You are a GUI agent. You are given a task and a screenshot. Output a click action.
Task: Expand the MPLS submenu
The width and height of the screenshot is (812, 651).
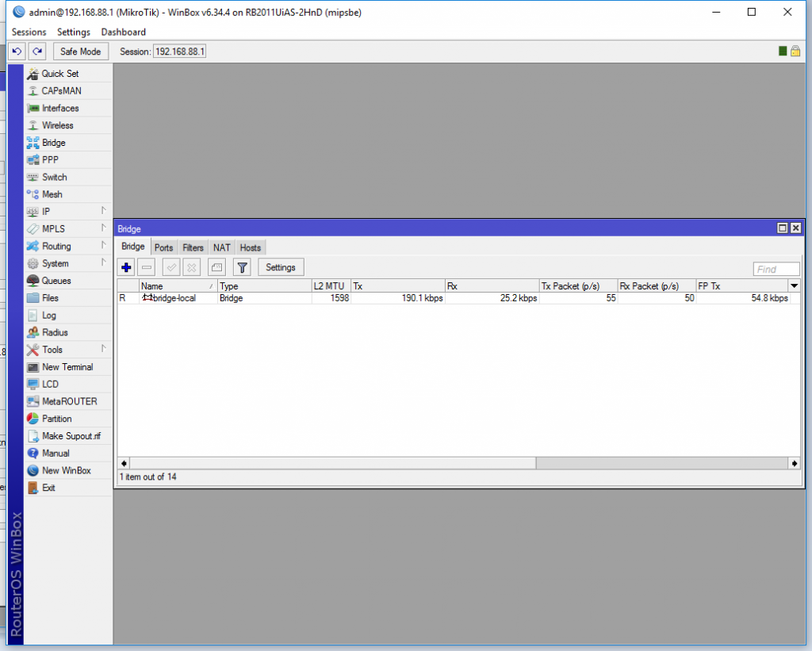pyautogui.click(x=68, y=229)
